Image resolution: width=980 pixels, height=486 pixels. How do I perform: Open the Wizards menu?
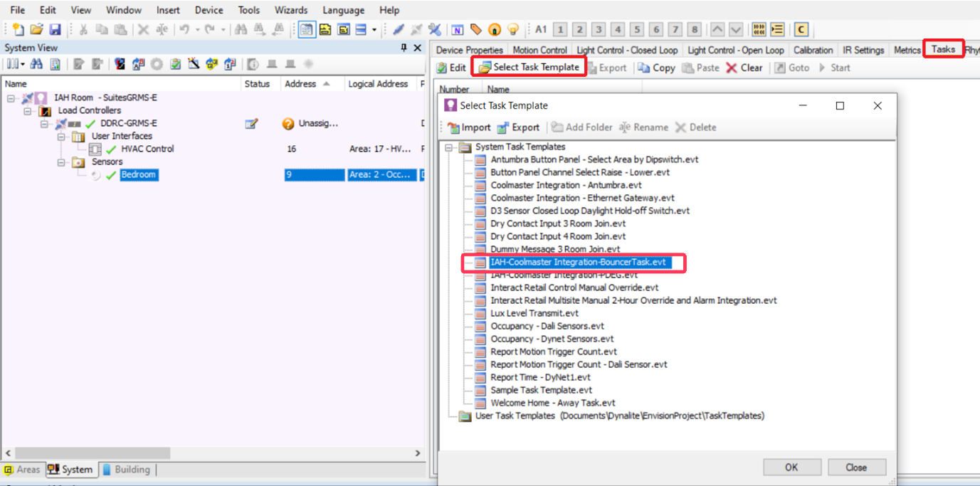click(291, 10)
